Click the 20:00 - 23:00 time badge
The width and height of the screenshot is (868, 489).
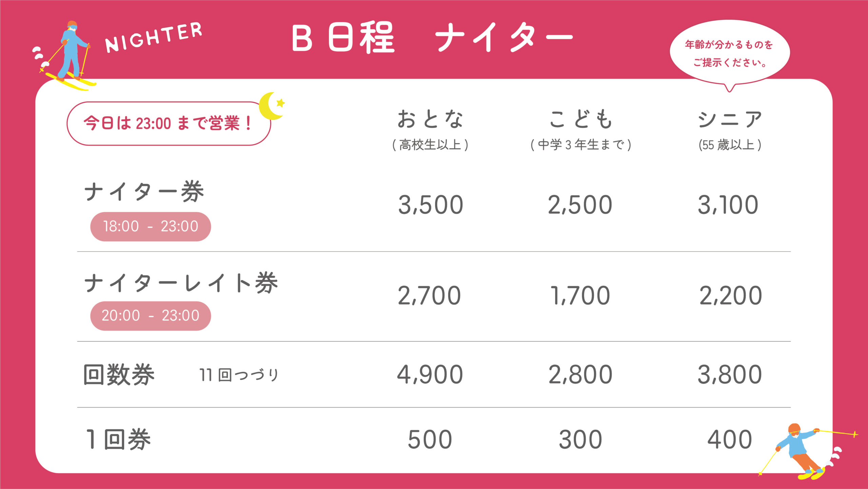click(x=151, y=316)
